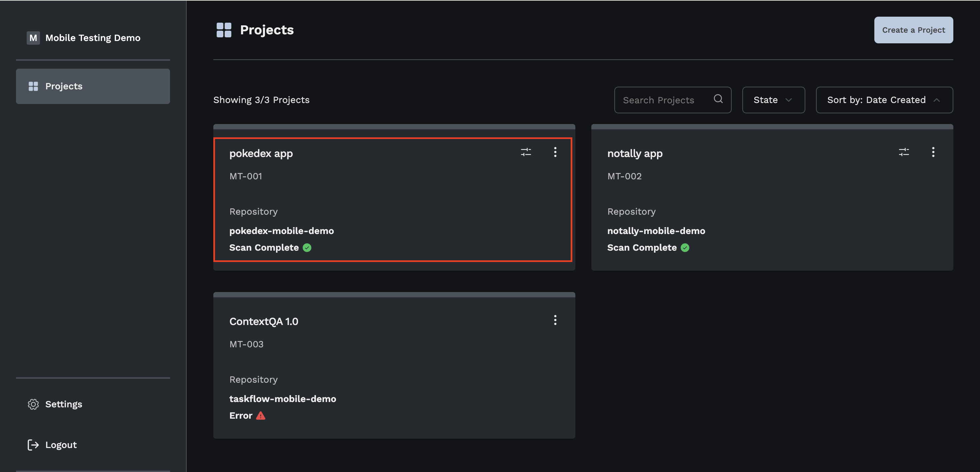The height and width of the screenshot is (472, 980).
Task: Open pokedex app three-dot menu
Action: click(555, 153)
